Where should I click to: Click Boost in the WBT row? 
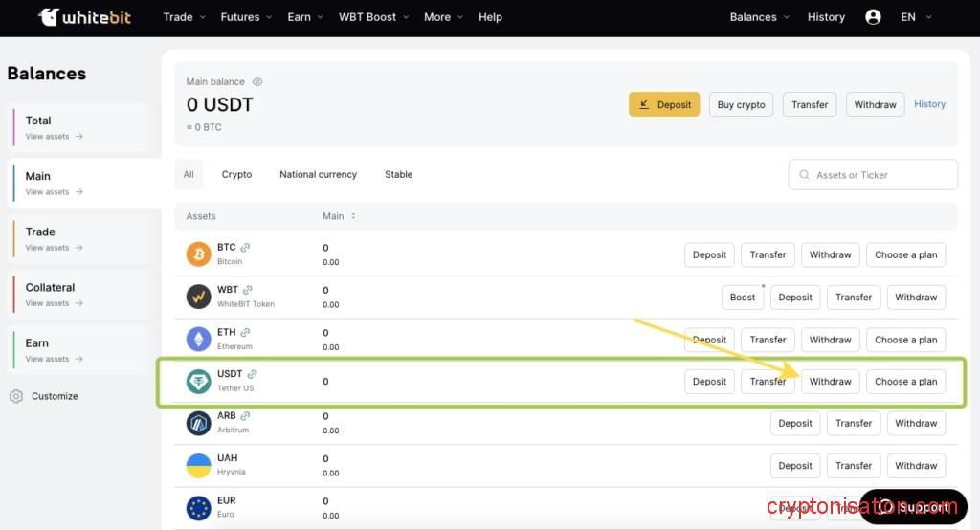743,297
